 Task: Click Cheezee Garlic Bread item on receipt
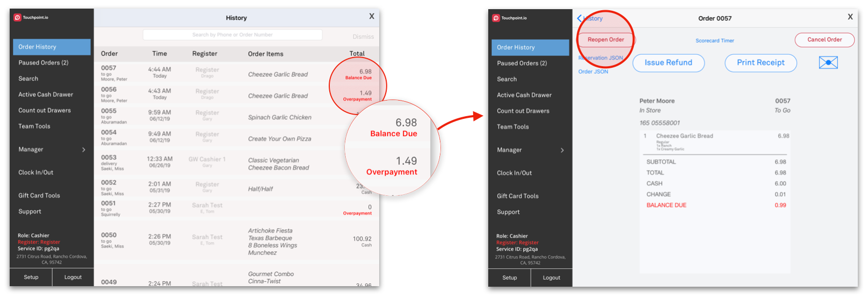(684, 136)
